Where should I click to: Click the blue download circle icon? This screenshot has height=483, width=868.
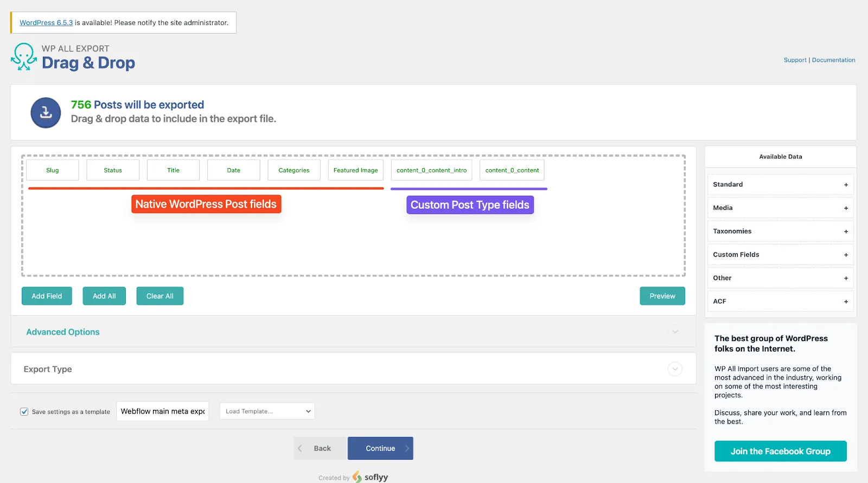(x=46, y=113)
